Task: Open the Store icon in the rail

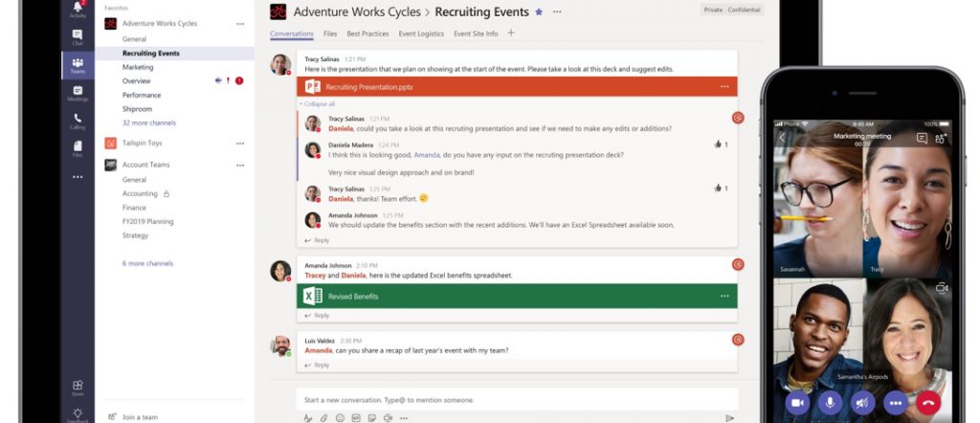Action: click(x=78, y=388)
